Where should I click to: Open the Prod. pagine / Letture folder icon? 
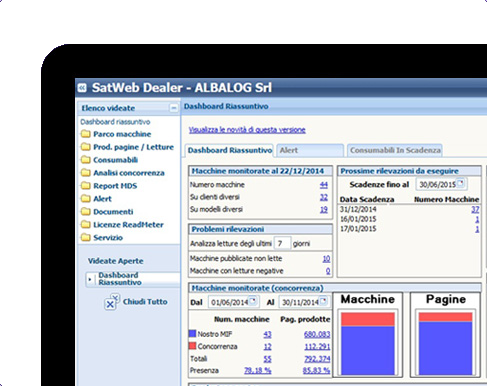coord(86,147)
